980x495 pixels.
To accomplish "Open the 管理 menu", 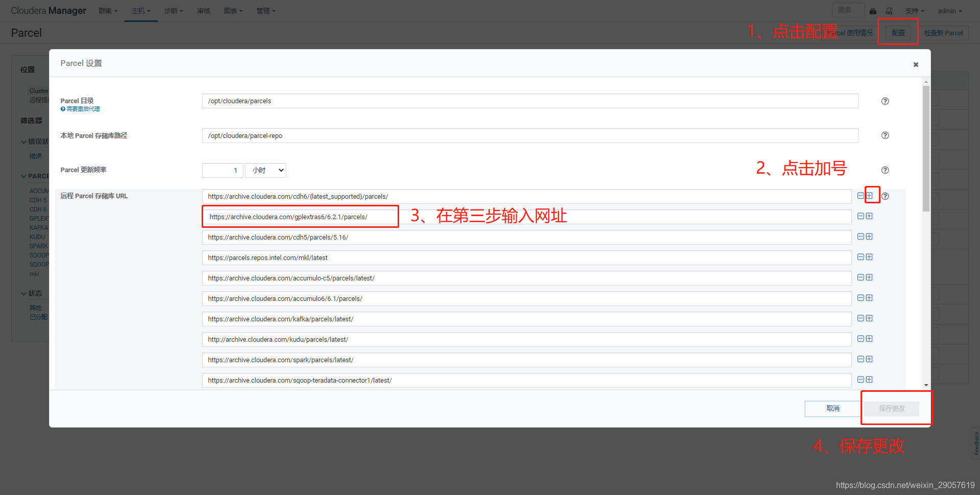I will click(x=266, y=11).
